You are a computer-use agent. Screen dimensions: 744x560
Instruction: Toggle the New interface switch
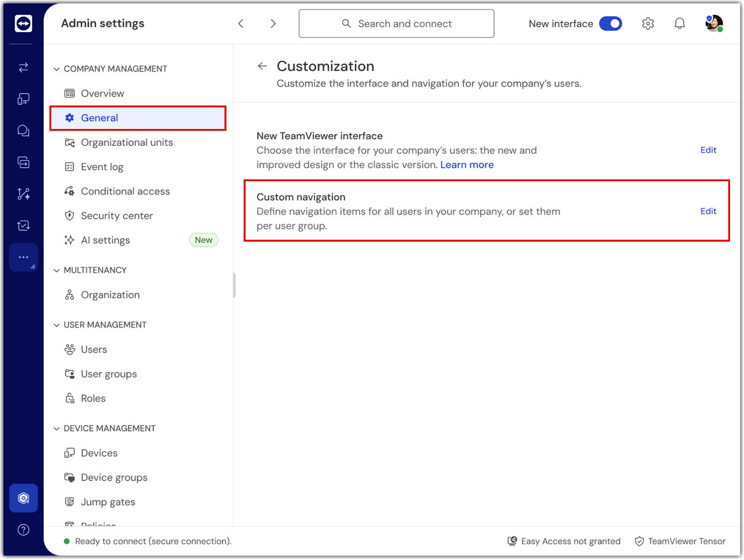click(610, 24)
